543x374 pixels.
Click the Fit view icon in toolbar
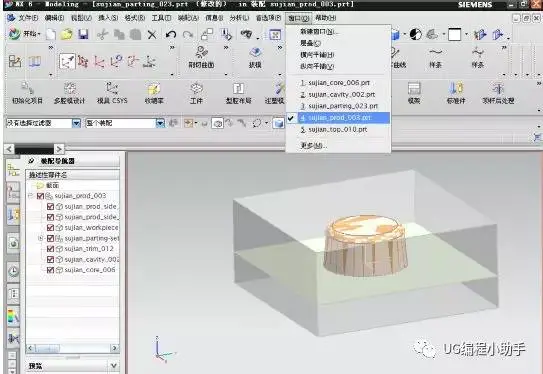point(275,34)
